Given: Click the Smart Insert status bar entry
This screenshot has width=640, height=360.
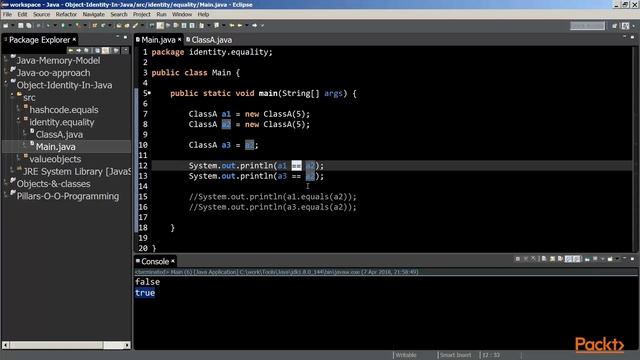Looking at the screenshot, I should pos(455,355).
